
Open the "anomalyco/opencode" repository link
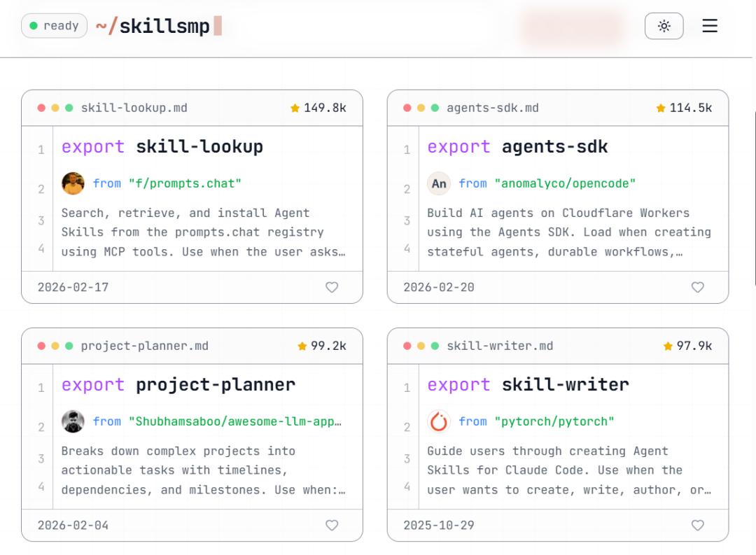[x=565, y=183]
